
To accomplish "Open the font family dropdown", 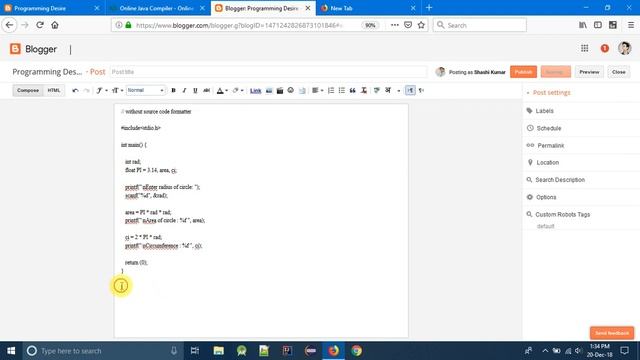I will (101, 91).
